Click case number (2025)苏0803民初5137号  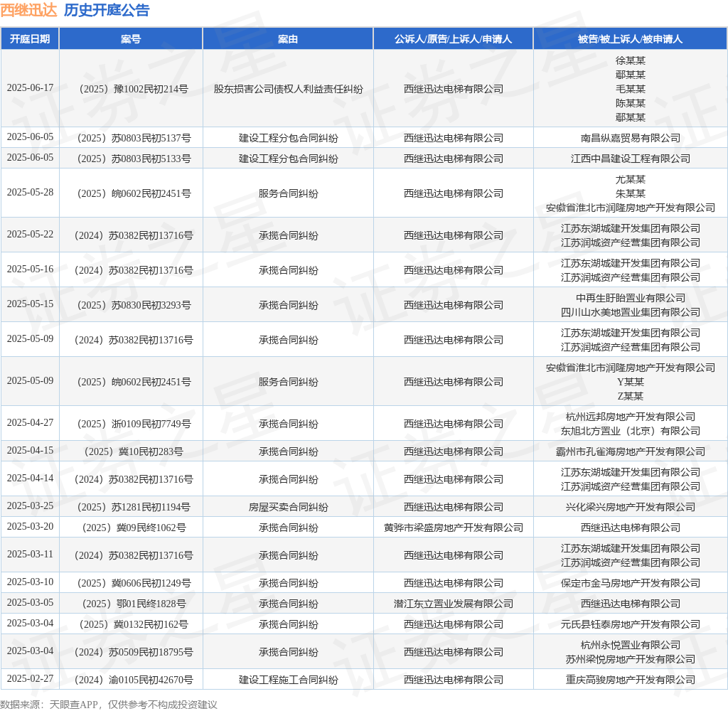pos(134,138)
